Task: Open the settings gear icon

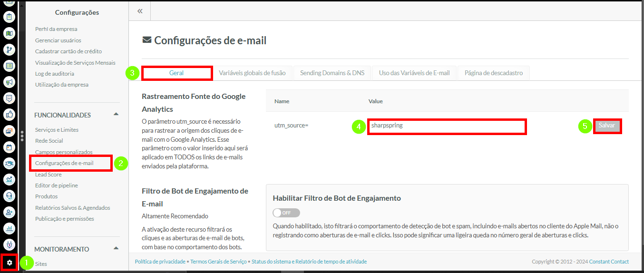Action: (10, 263)
